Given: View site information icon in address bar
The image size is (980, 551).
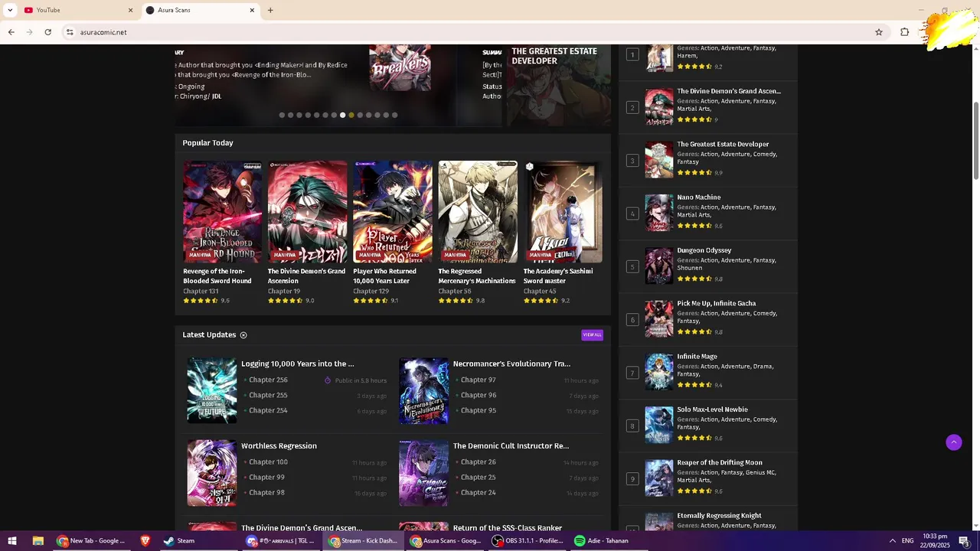Looking at the screenshot, I should [x=69, y=32].
